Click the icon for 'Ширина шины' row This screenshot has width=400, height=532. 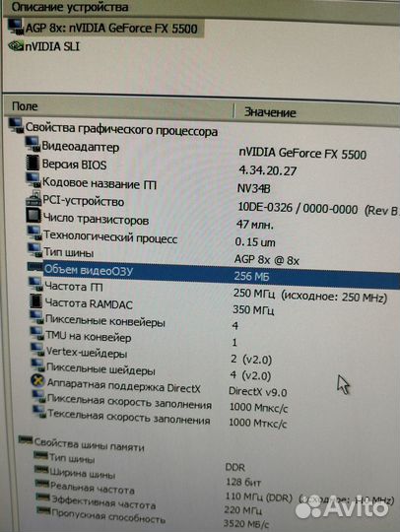point(41,470)
